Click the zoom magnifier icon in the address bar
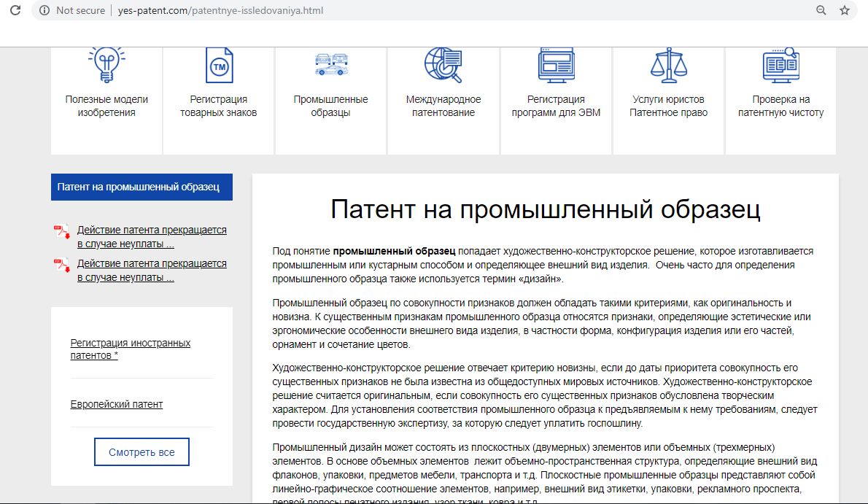The height and width of the screenshot is (504, 868). [821, 10]
